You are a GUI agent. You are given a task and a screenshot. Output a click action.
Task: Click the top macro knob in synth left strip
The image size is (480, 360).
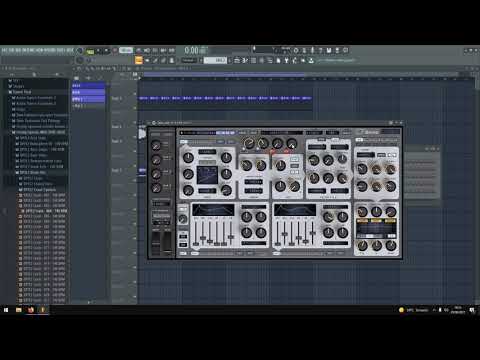click(x=156, y=145)
